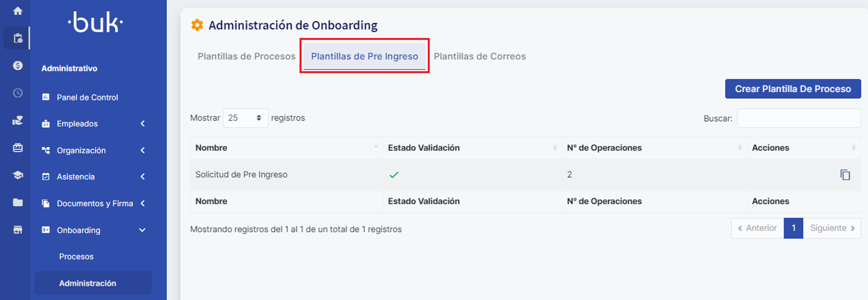
Task: Expand the Empleados menu
Action: [94, 124]
